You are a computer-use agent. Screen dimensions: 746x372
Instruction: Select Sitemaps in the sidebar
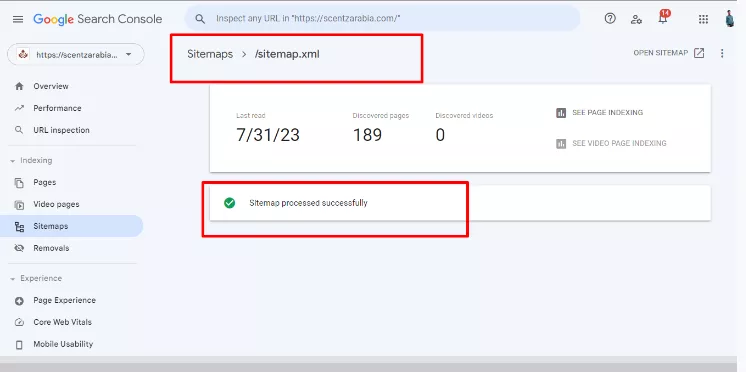pyautogui.click(x=71, y=226)
